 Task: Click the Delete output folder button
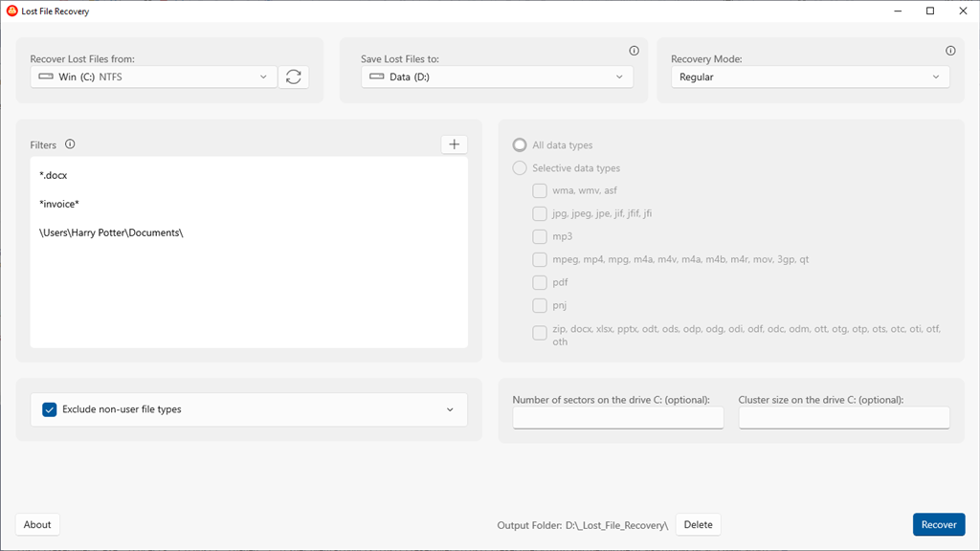(698, 525)
